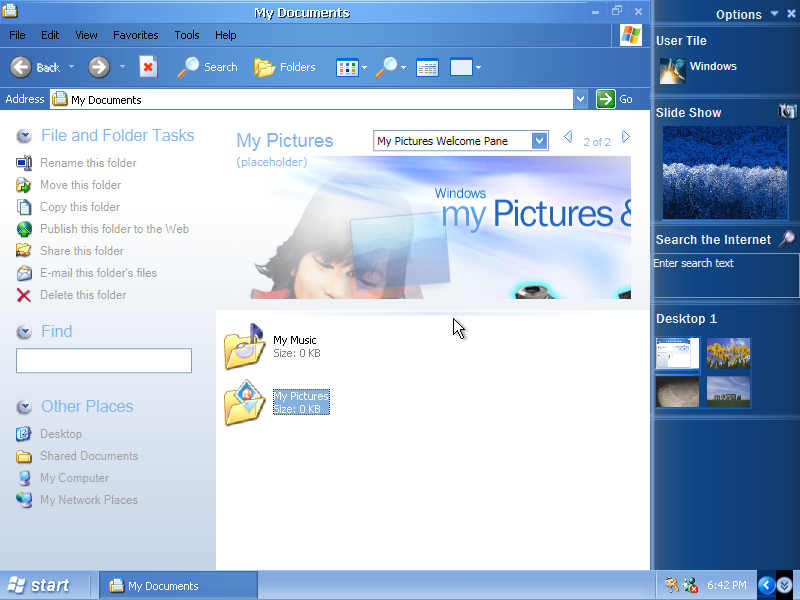Viewport: 800px width, 600px height.
Task: Click the magnifier icon right of Folders
Action: (387, 67)
